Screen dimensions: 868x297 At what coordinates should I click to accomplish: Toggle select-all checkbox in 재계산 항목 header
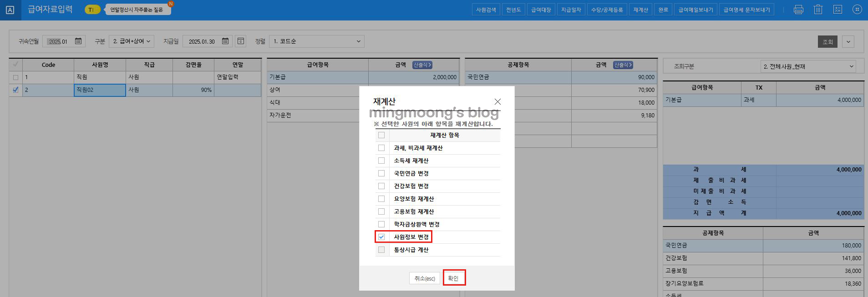point(381,135)
